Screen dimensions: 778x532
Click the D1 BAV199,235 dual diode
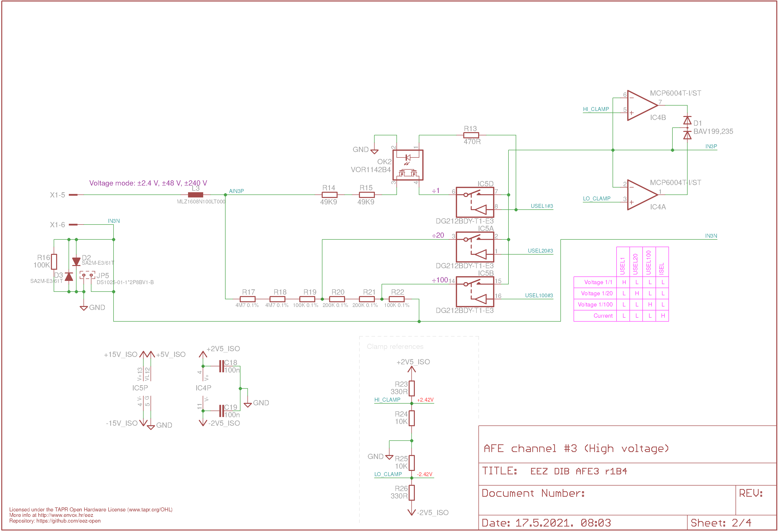point(687,128)
